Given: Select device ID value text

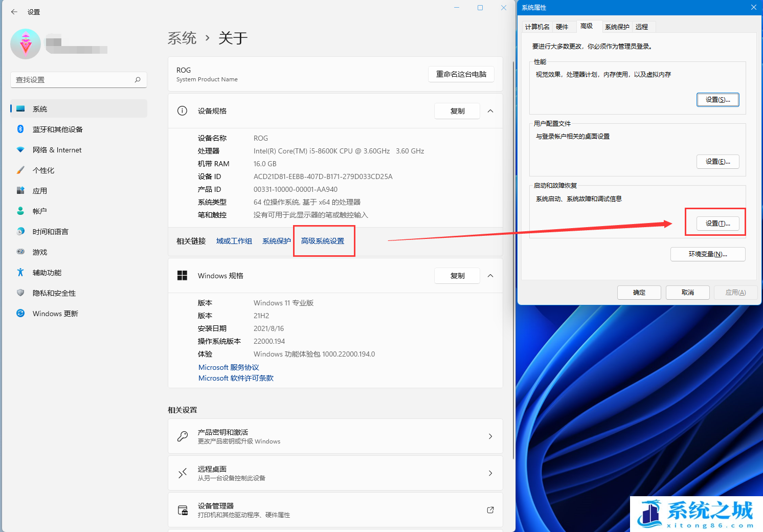Looking at the screenshot, I should coord(323,176).
